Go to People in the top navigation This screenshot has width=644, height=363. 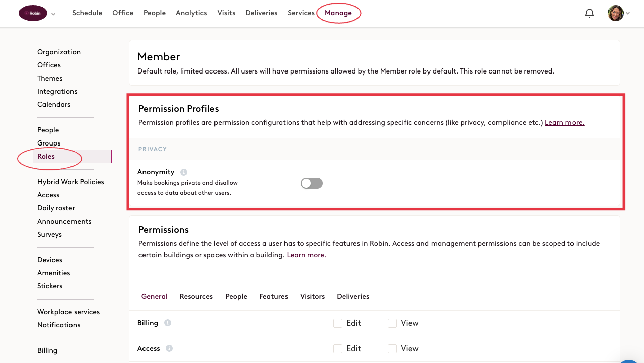click(x=155, y=13)
